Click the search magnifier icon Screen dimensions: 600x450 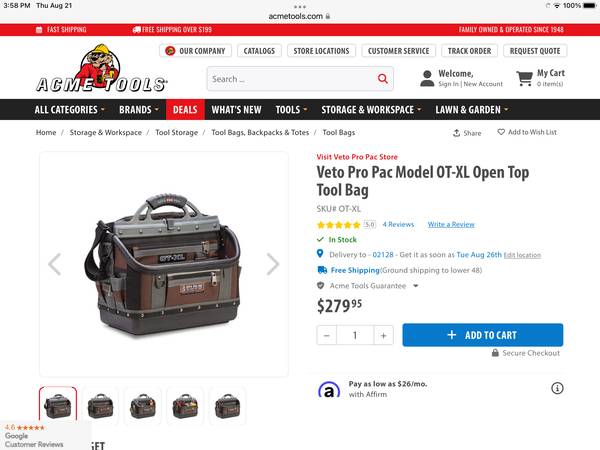point(383,78)
